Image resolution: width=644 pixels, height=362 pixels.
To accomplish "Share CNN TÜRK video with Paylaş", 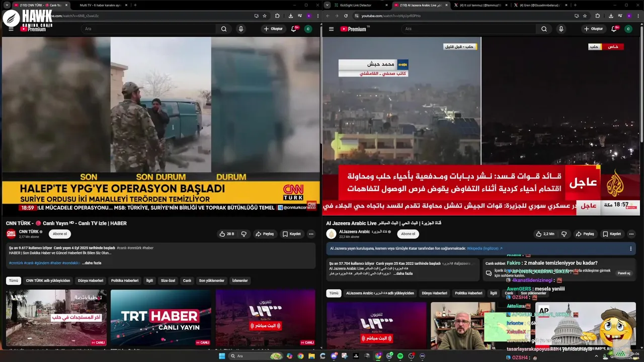I will pyautogui.click(x=265, y=234).
